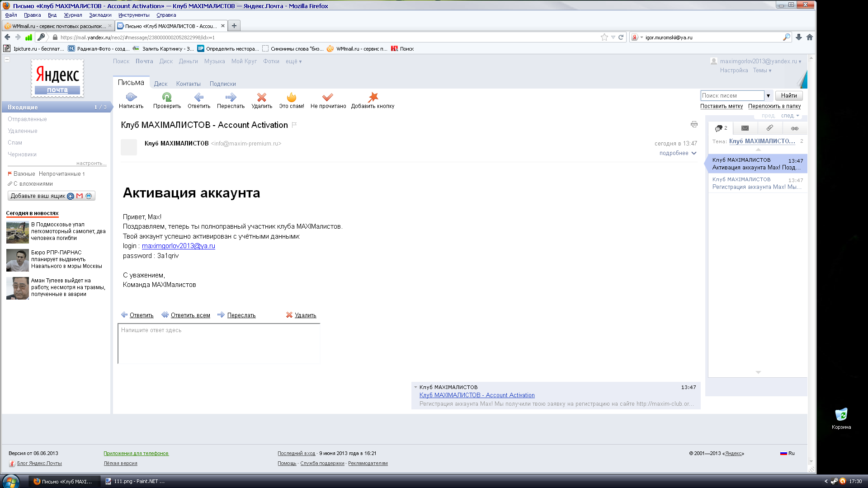Click the reply text area Напишите ответ здесь
The image size is (868, 488).
pos(219,343)
